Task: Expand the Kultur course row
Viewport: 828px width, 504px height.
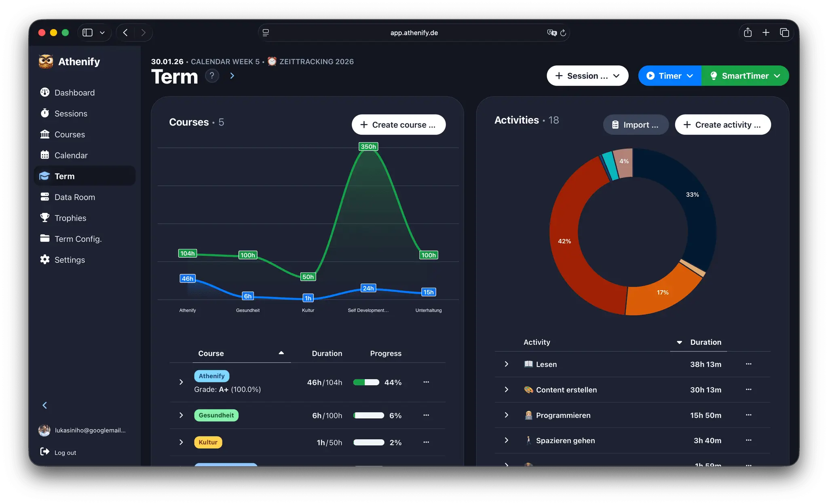Action: 181,442
